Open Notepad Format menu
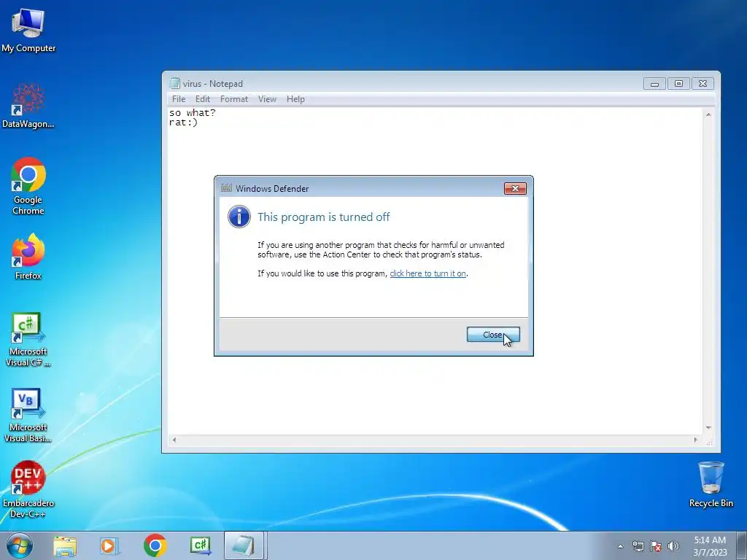747x560 pixels. (234, 99)
